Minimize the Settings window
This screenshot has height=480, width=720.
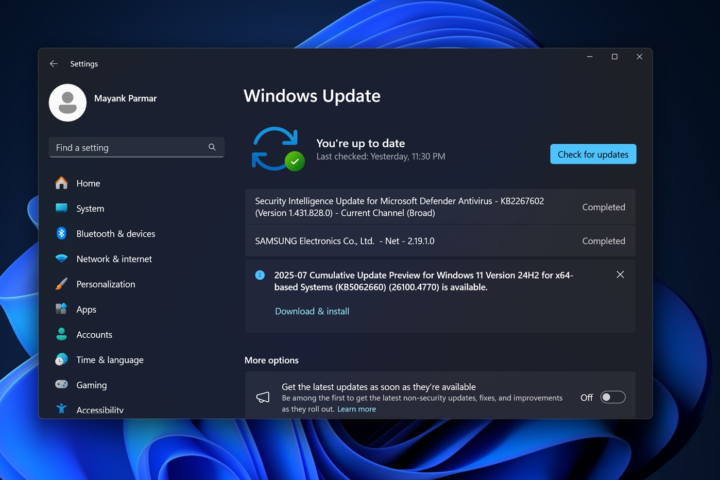click(590, 56)
